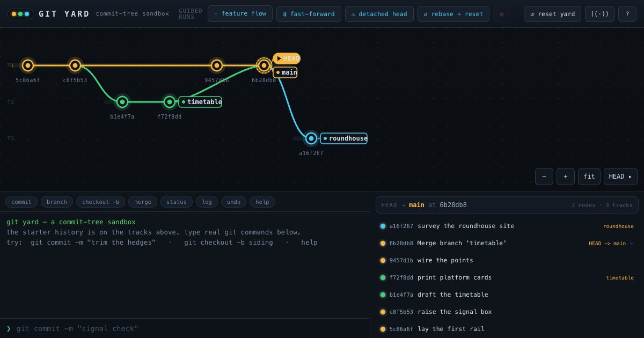Select commit node b1e4f7a on track T2
This screenshot has height=338, width=644.
click(122, 102)
